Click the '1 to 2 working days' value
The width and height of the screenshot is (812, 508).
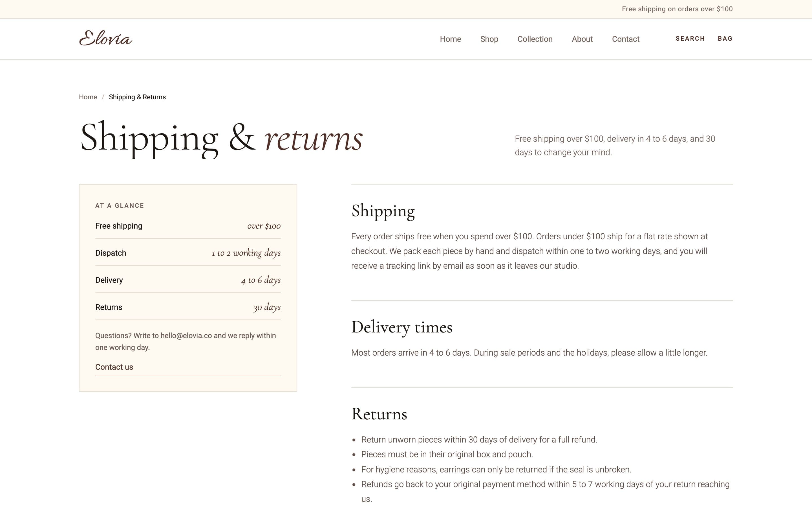pyautogui.click(x=246, y=253)
